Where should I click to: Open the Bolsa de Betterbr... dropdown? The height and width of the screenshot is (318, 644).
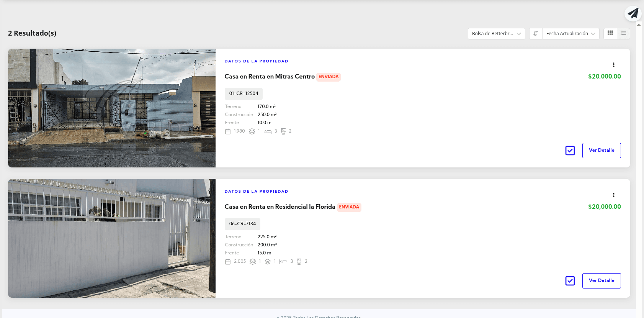(496, 34)
